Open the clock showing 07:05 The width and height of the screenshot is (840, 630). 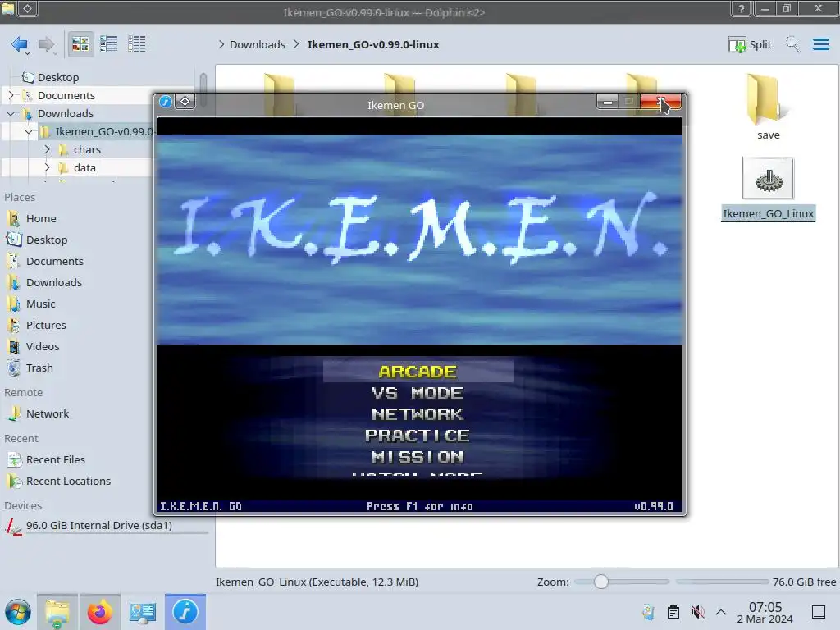(765, 612)
